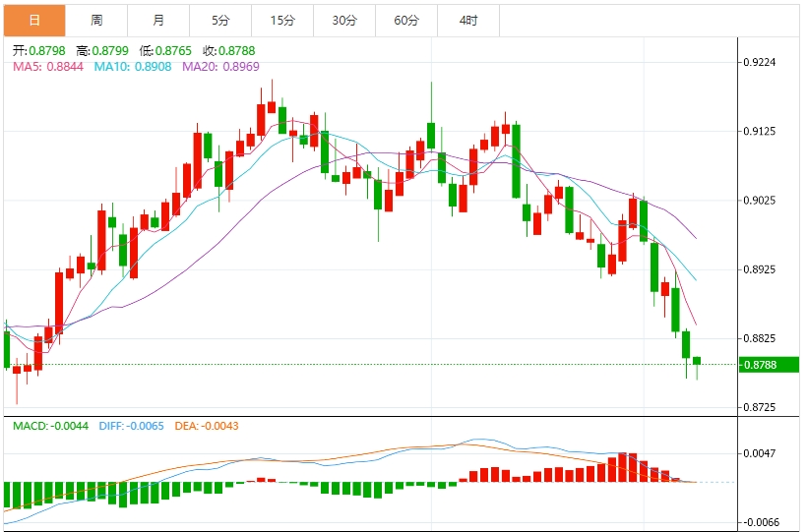Click the tallest red MACD histogram bar
Screen dimensions: 807x532
click(623, 467)
